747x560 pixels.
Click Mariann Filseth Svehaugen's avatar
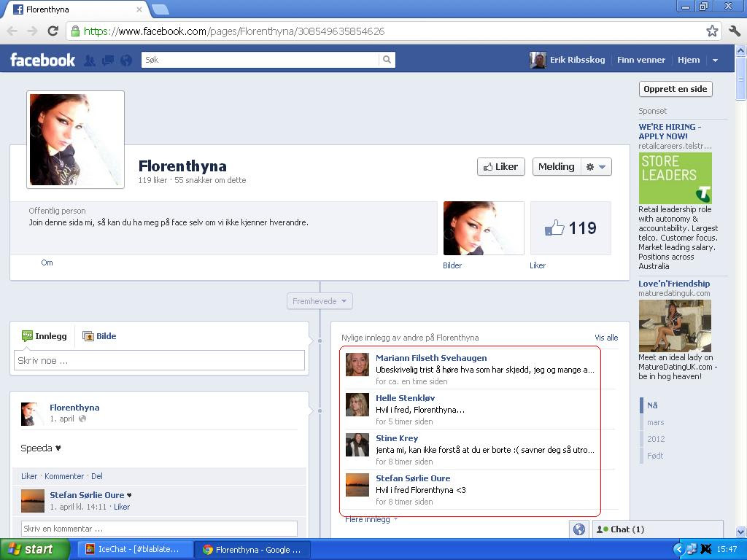tap(357, 365)
